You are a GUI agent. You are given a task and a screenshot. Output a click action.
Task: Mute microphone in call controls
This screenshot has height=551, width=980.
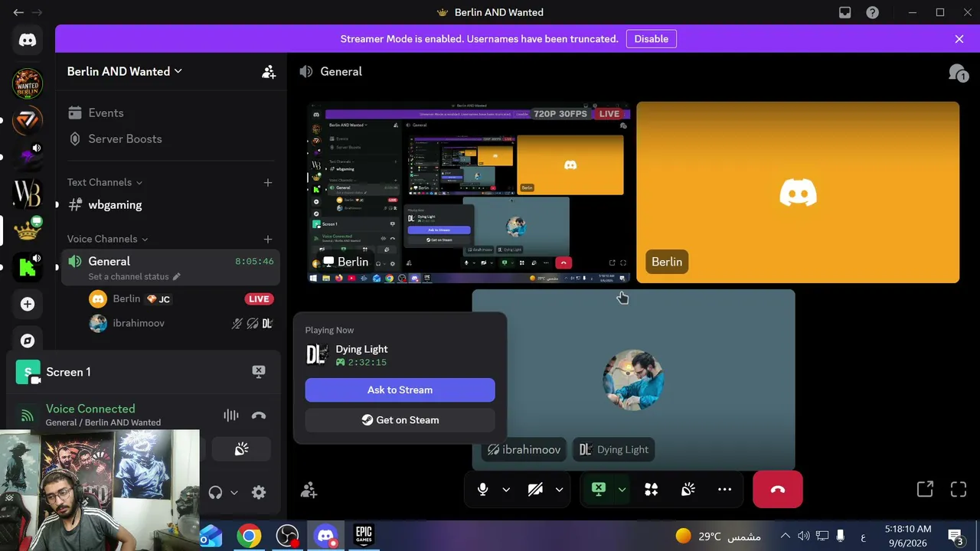482,490
